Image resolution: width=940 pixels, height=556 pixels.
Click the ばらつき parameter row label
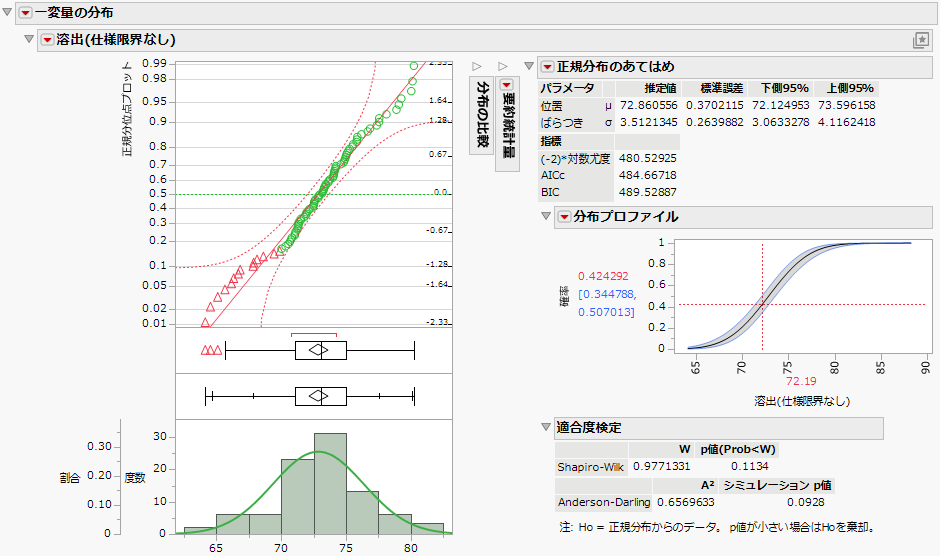[x=562, y=122]
